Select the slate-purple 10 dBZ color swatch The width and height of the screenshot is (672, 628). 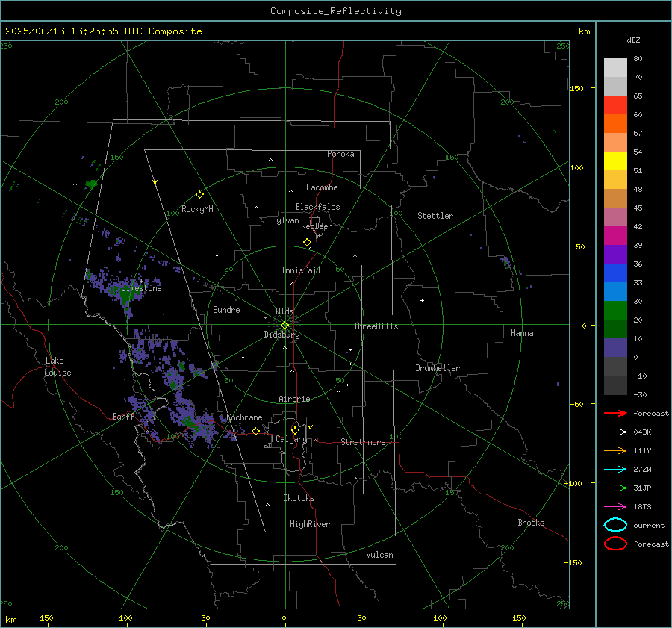pos(615,347)
